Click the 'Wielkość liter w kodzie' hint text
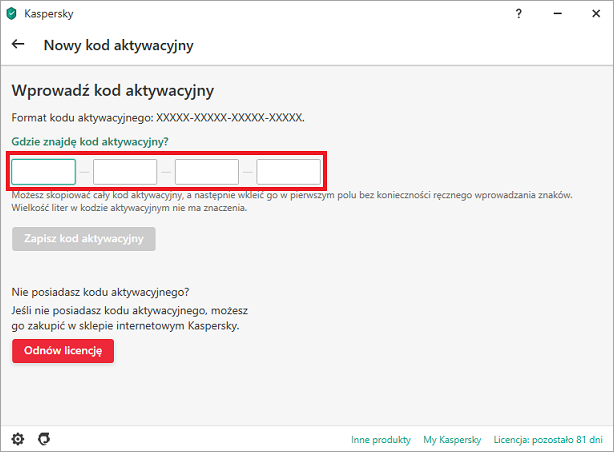The image size is (614, 452). [129, 208]
